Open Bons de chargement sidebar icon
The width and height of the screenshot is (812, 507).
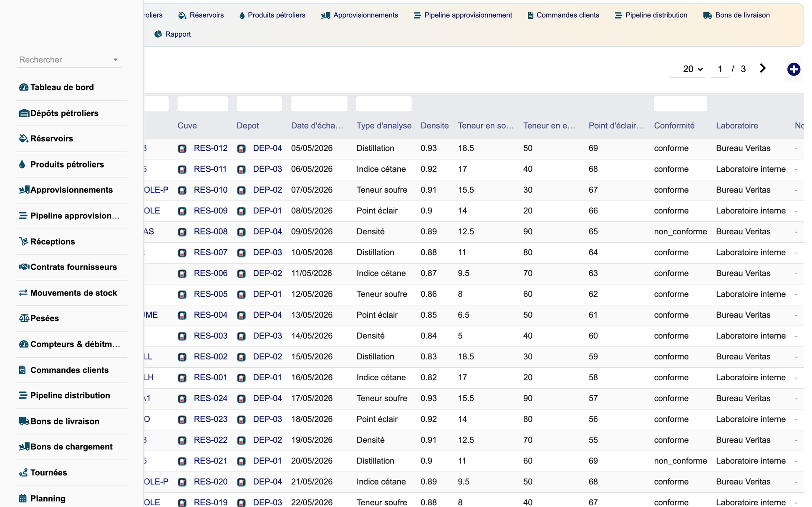24,447
